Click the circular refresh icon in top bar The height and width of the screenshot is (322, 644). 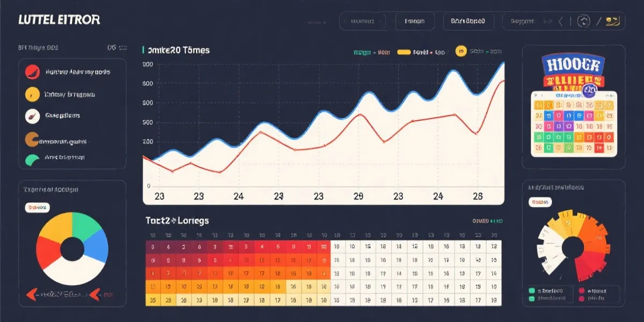tap(583, 21)
